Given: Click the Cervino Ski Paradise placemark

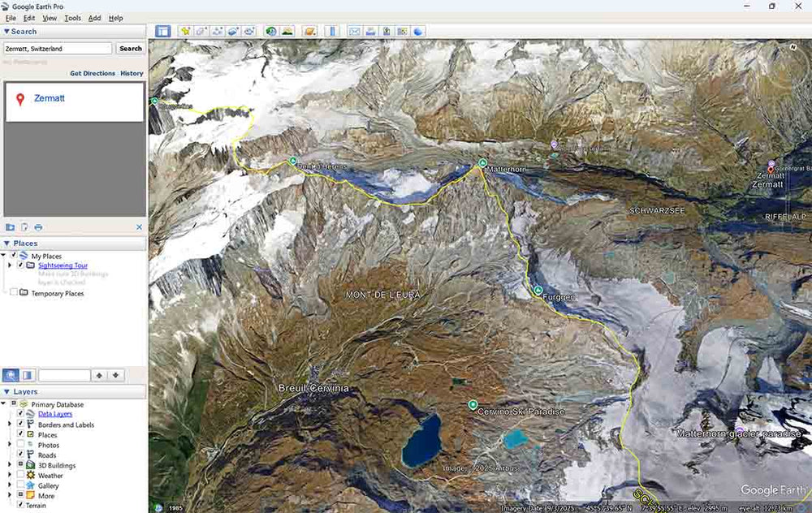Looking at the screenshot, I should [473, 404].
